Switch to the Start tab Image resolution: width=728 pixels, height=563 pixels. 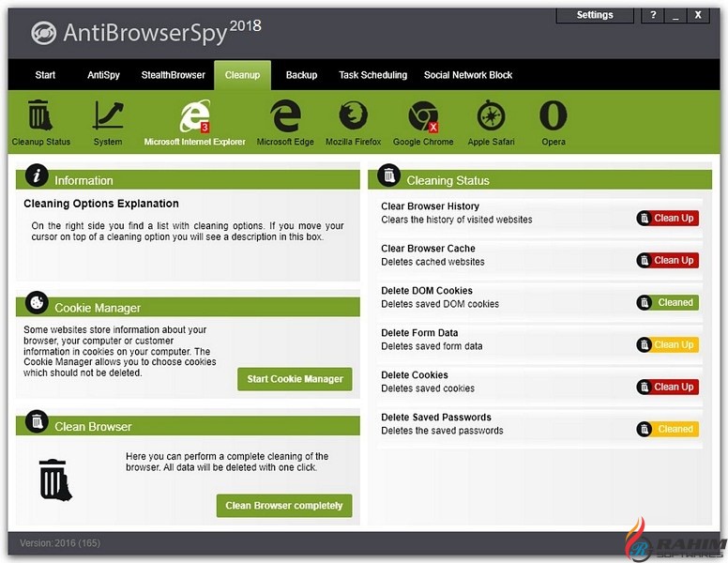click(x=45, y=75)
